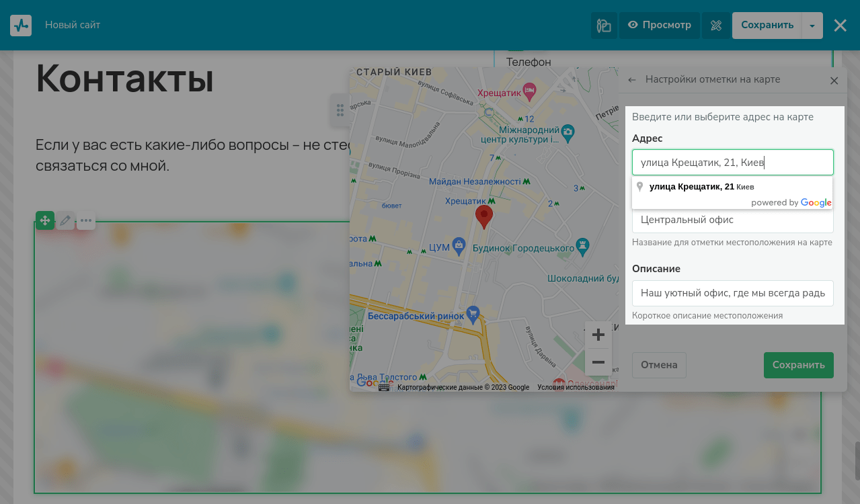
Task: Click the Описание description text field
Action: point(732,294)
